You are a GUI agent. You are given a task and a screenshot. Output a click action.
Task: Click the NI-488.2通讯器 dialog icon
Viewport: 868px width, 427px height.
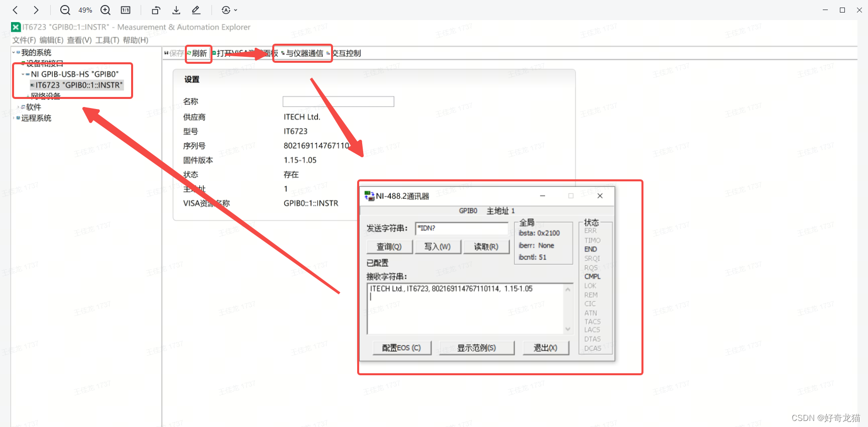click(x=369, y=196)
